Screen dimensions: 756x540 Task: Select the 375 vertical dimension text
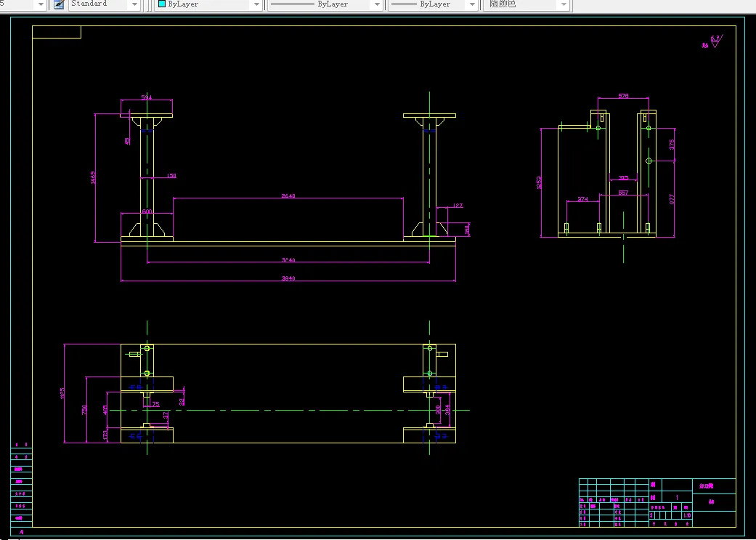tap(672, 145)
